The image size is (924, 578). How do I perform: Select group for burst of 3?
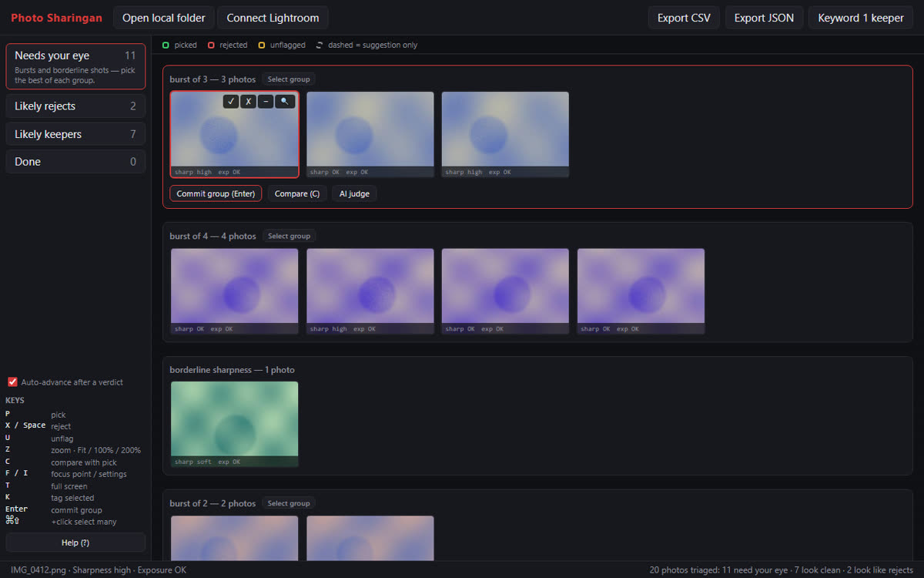click(x=289, y=79)
